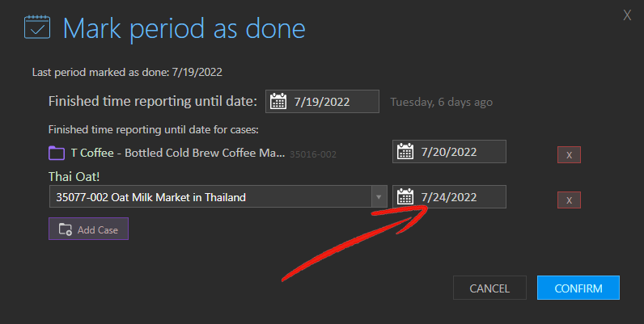The width and height of the screenshot is (644, 324).
Task: Click the folder-plus icon inside Add Case
Action: pyautogui.click(x=66, y=229)
